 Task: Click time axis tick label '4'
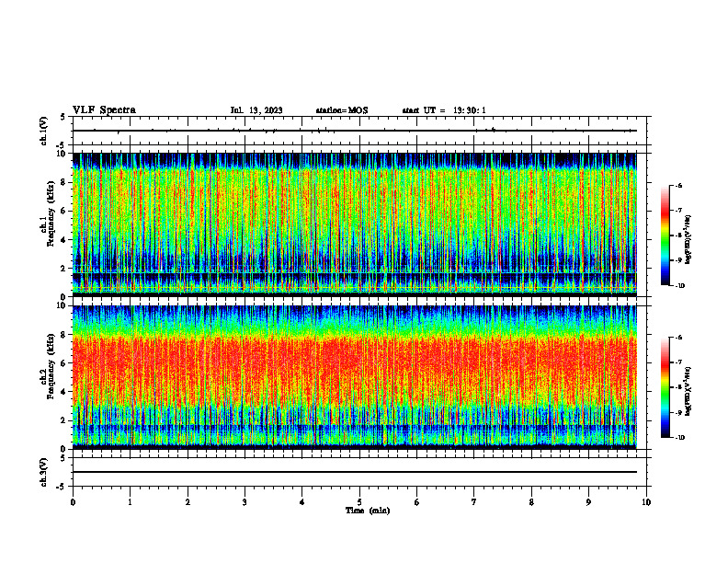point(302,502)
